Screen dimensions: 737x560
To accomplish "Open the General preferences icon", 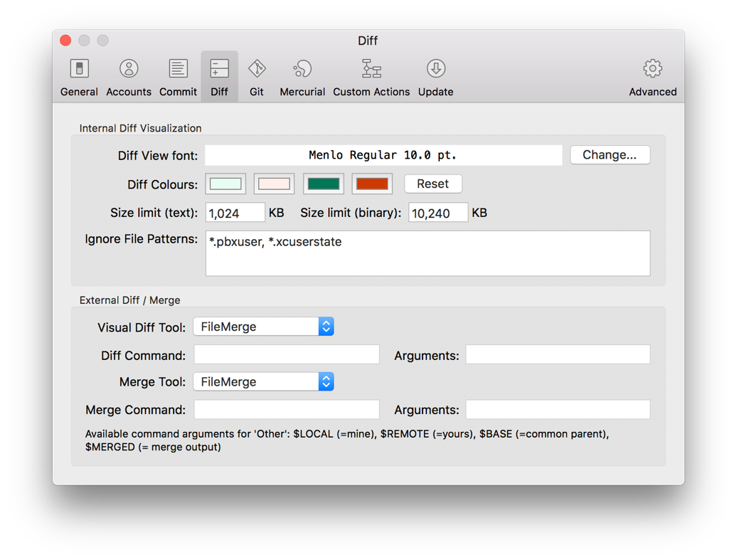I will pos(79,69).
